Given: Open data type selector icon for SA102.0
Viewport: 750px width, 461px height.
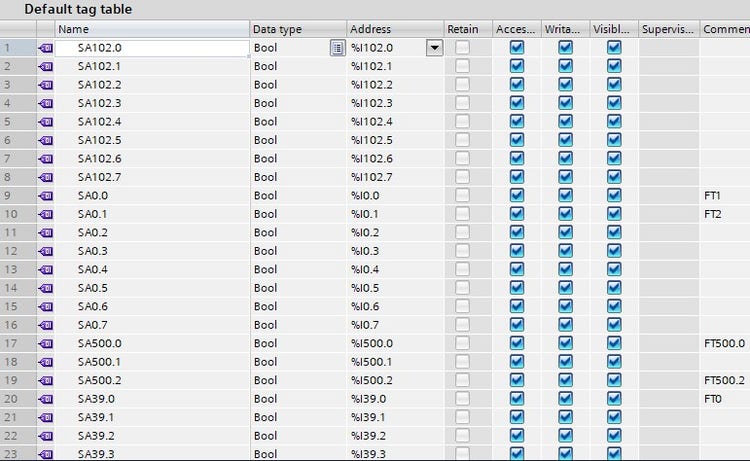Looking at the screenshot, I should [x=337, y=48].
